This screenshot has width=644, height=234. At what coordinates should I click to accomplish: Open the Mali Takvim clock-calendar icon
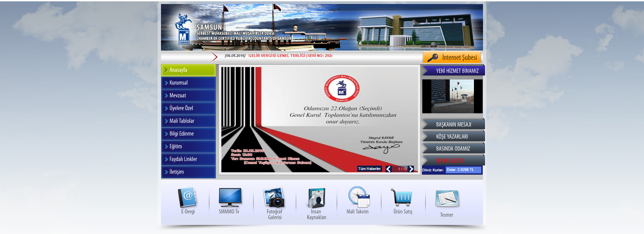(359, 197)
